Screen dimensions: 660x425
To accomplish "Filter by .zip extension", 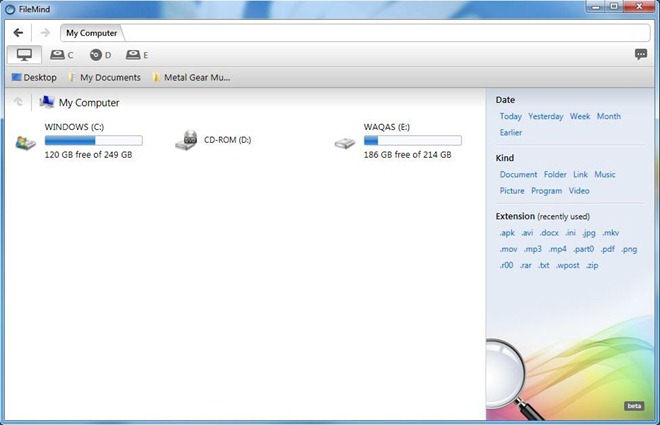I will point(592,266).
